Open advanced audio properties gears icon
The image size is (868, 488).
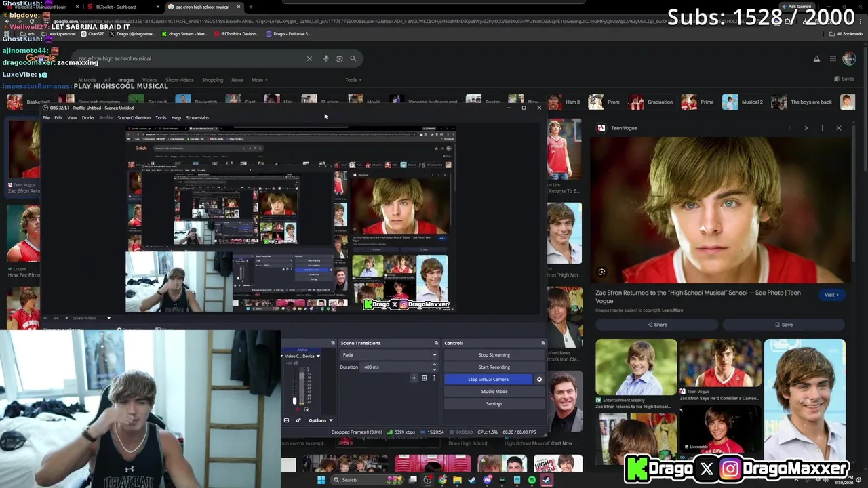[x=298, y=420]
